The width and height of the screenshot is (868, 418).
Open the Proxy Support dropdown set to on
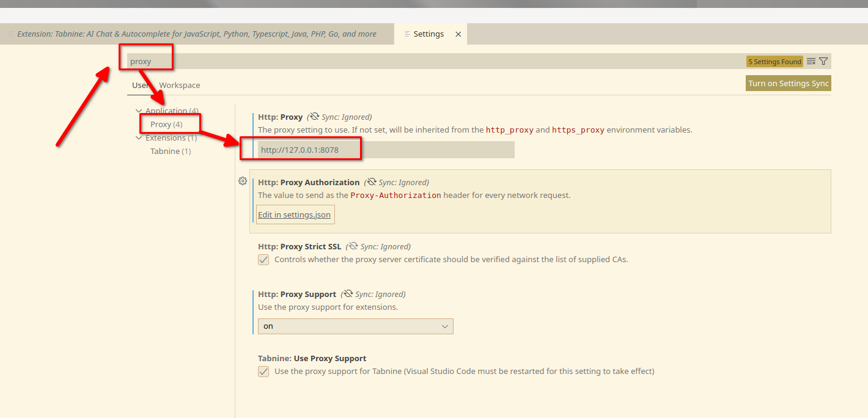click(x=355, y=326)
